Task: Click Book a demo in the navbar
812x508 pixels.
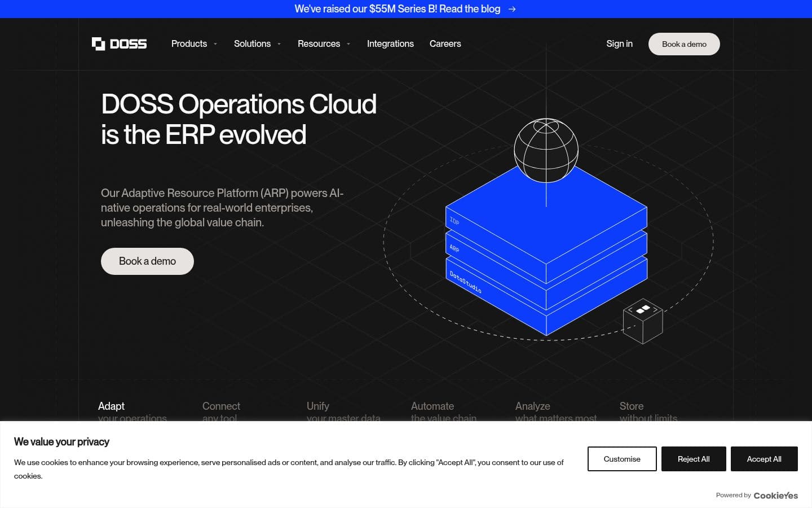Action: point(684,44)
